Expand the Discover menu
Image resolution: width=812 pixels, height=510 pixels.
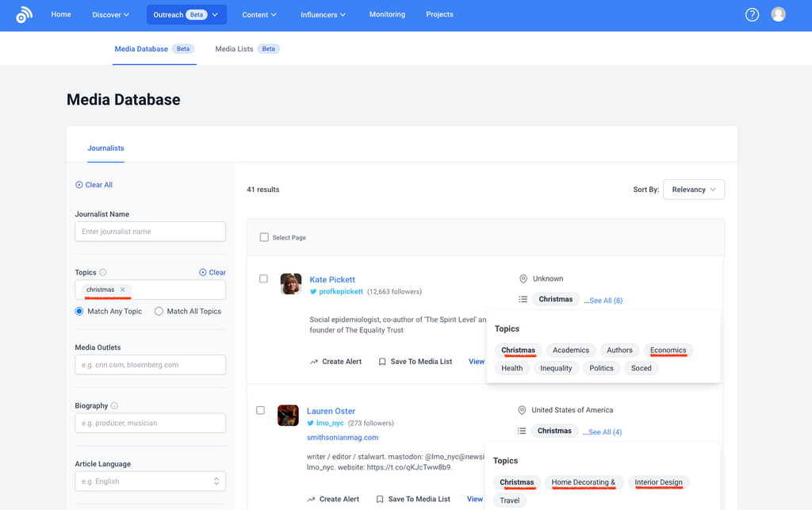tap(110, 15)
